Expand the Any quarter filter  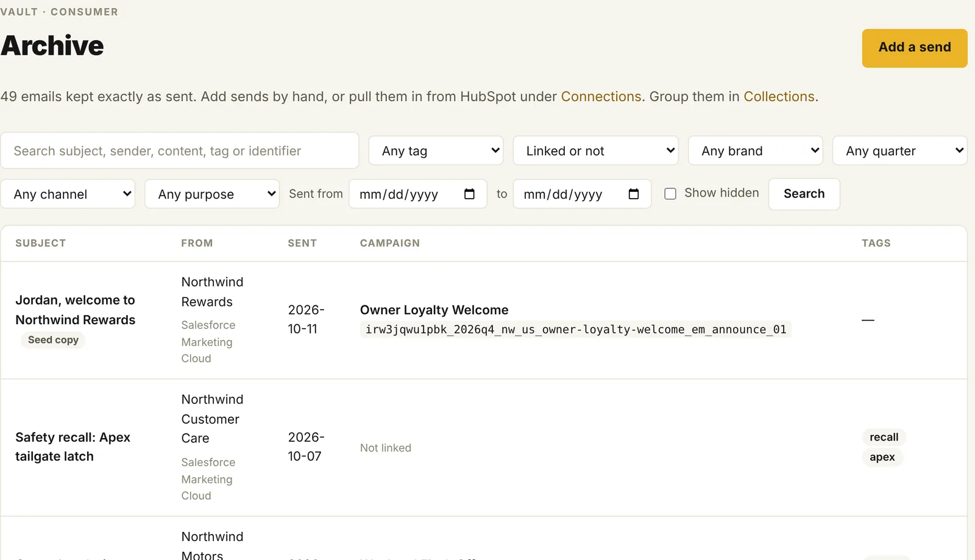pyautogui.click(x=899, y=151)
